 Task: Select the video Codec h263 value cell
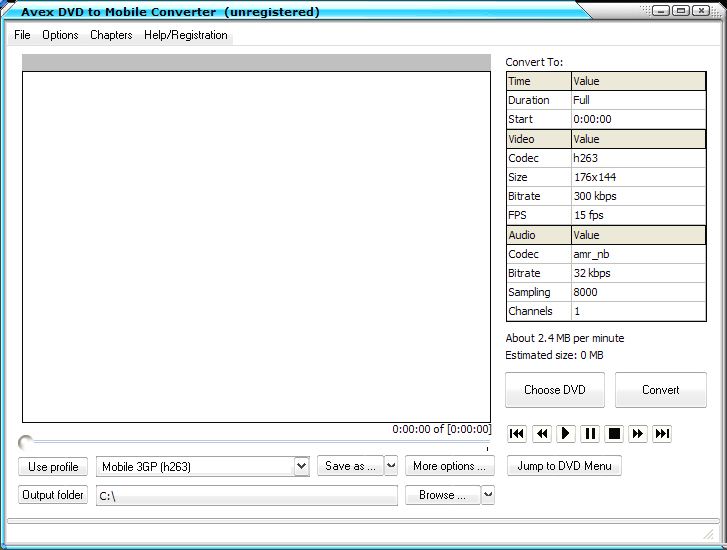pyautogui.click(x=638, y=158)
